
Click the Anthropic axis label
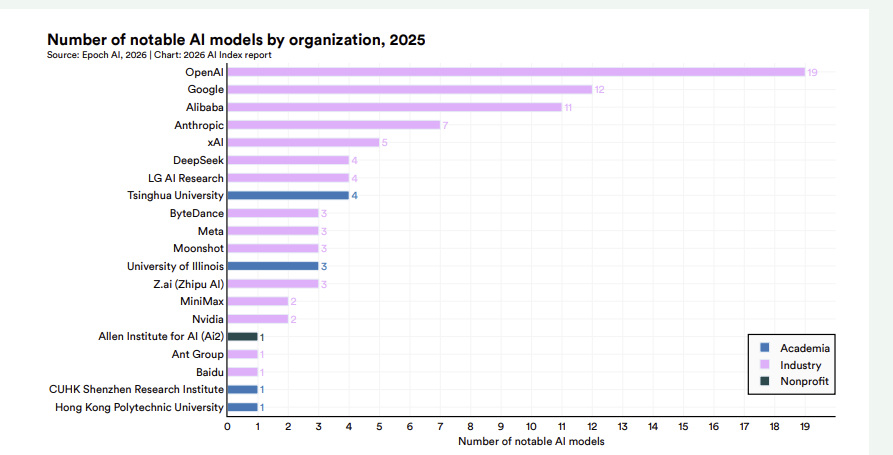(x=199, y=125)
